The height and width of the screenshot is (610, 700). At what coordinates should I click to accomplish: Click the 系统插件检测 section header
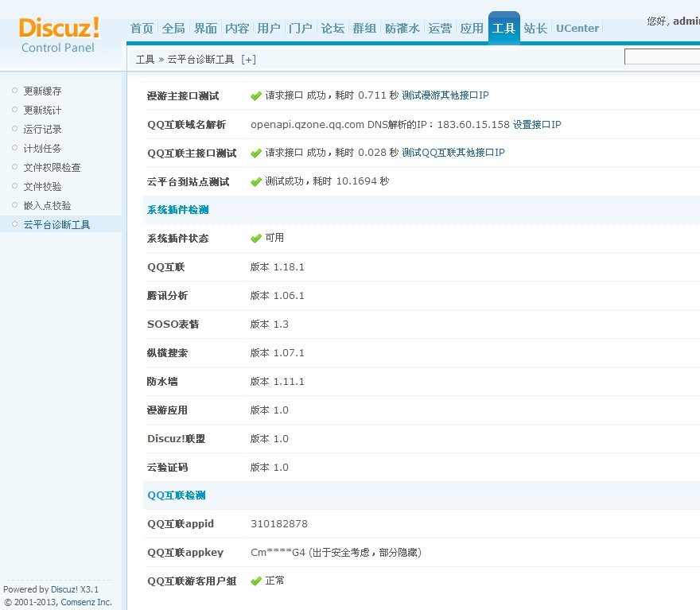[x=177, y=210]
